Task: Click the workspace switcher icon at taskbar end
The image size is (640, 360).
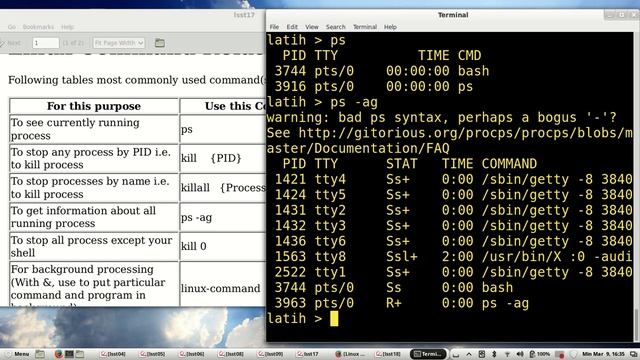Action: (633, 354)
